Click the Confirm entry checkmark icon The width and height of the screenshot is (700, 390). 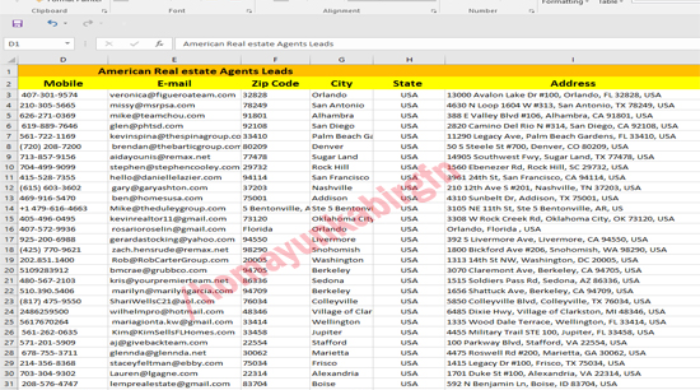134,44
